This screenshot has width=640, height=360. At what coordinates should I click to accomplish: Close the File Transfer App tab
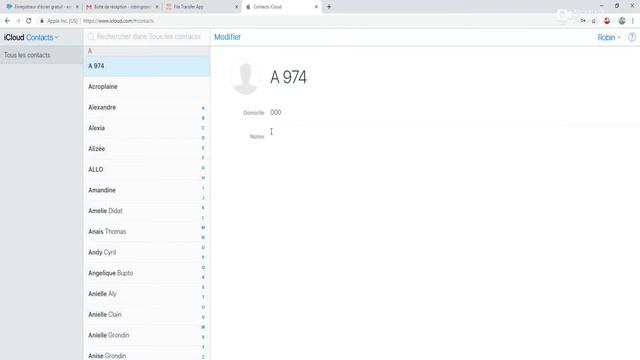(236, 7)
